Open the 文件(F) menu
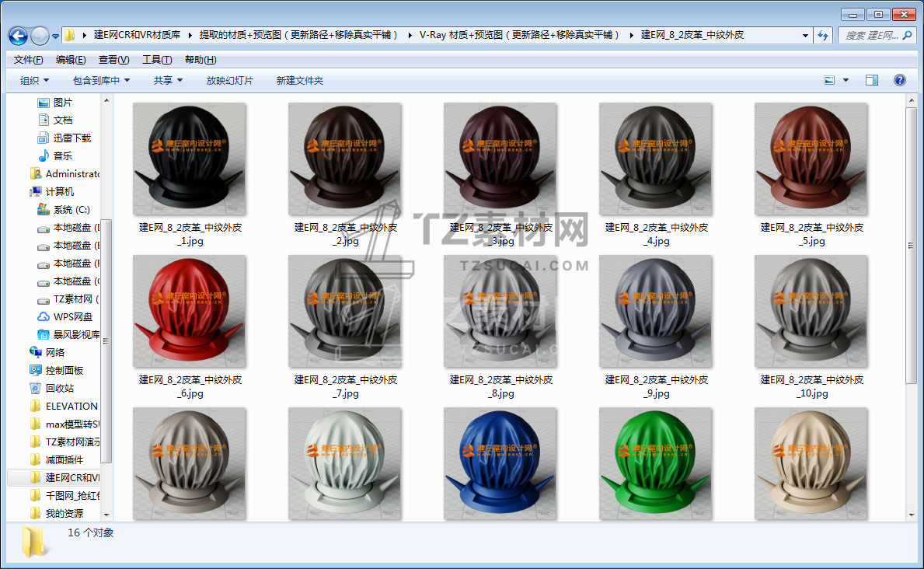This screenshot has height=569, width=924. pos(28,60)
